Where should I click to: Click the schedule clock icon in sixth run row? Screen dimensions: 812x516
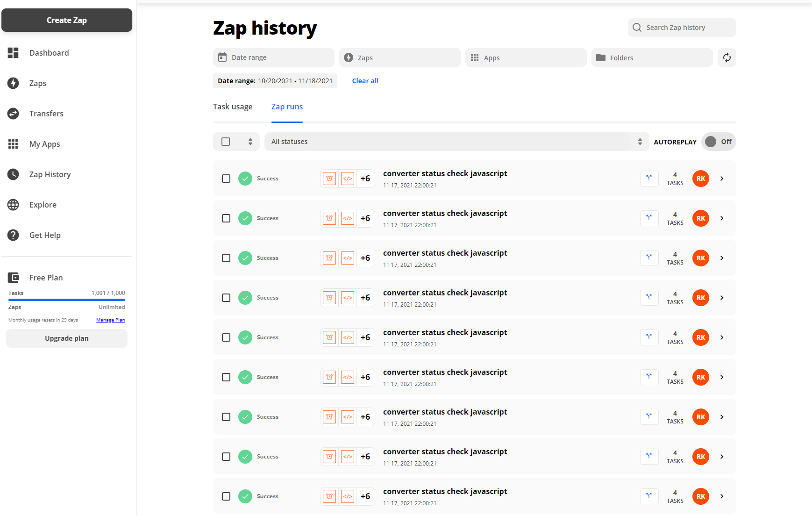point(329,377)
